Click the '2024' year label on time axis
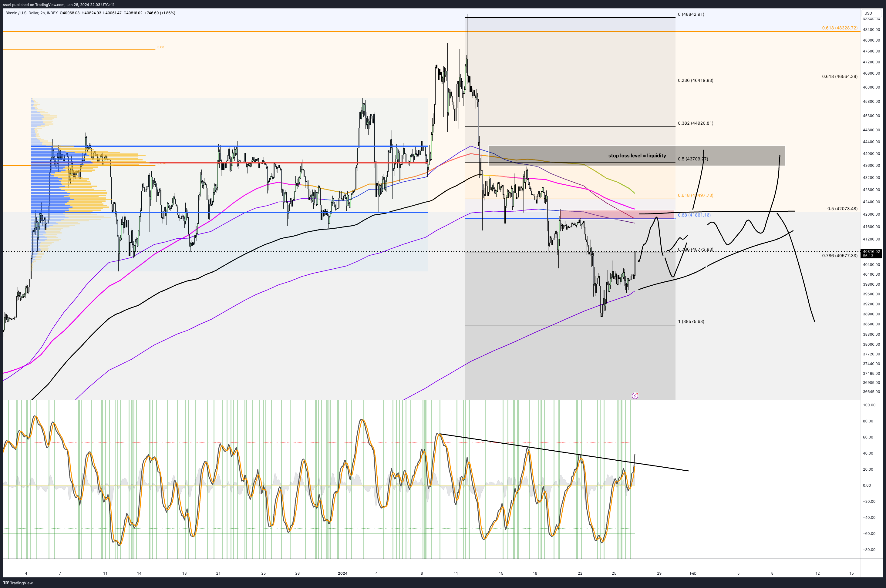 pos(342,573)
